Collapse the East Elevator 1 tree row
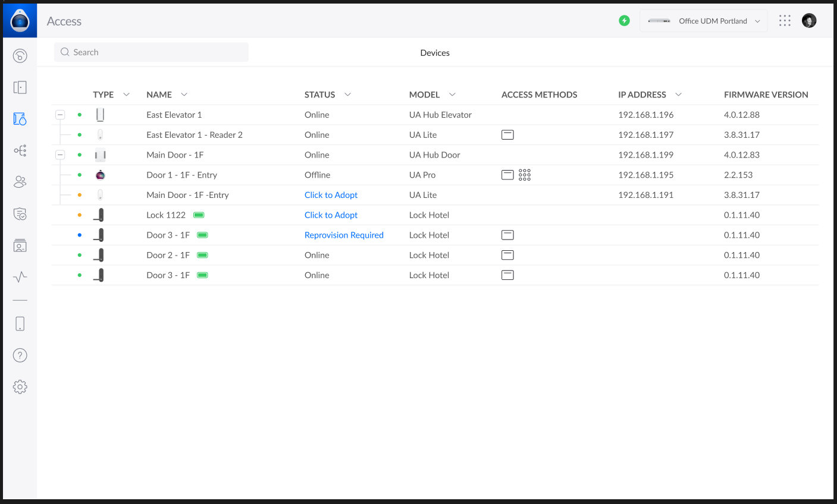The height and width of the screenshot is (504, 837). [x=60, y=115]
